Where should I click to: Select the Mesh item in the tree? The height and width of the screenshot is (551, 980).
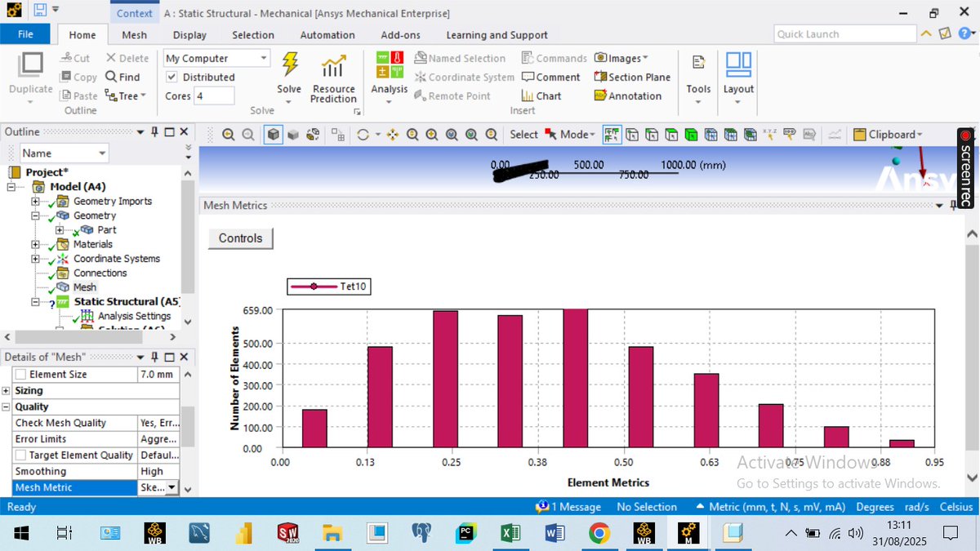pos(85,287)
